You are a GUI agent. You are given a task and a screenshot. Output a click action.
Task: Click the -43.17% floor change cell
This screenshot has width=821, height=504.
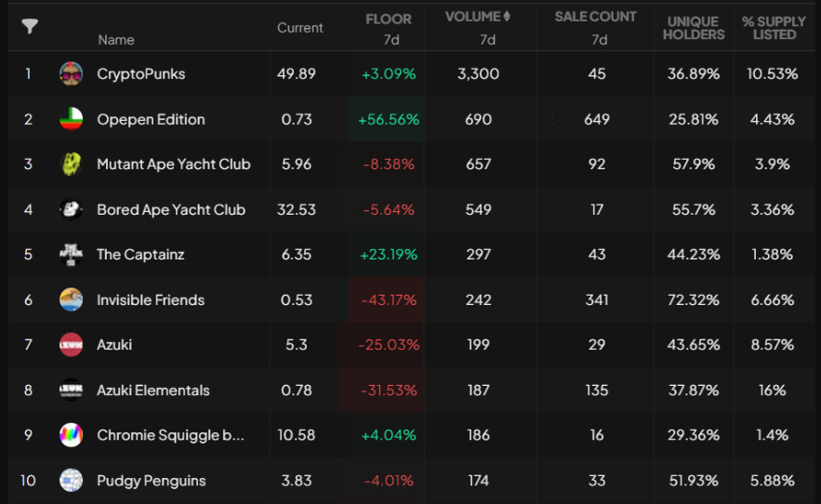(x=389, y=299)
